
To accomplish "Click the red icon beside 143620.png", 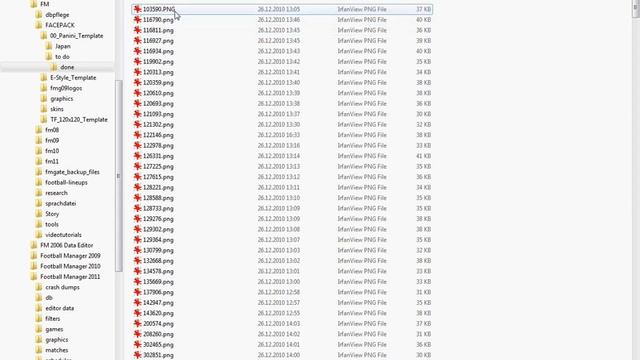I will point(138,313).
